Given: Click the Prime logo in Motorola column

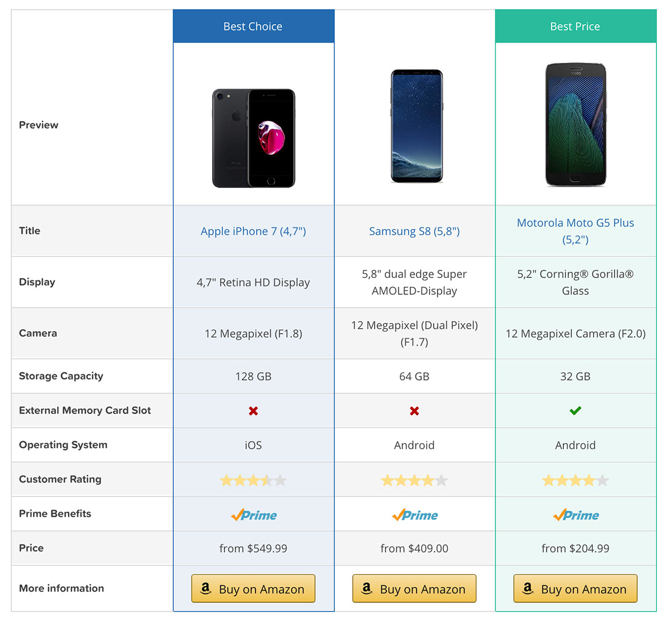Looking at the screenshot, I should pos(576,515).
